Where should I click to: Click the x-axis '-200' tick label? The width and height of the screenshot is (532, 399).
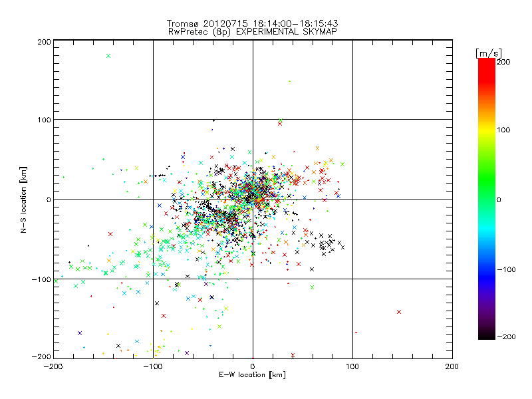point(53,366)
